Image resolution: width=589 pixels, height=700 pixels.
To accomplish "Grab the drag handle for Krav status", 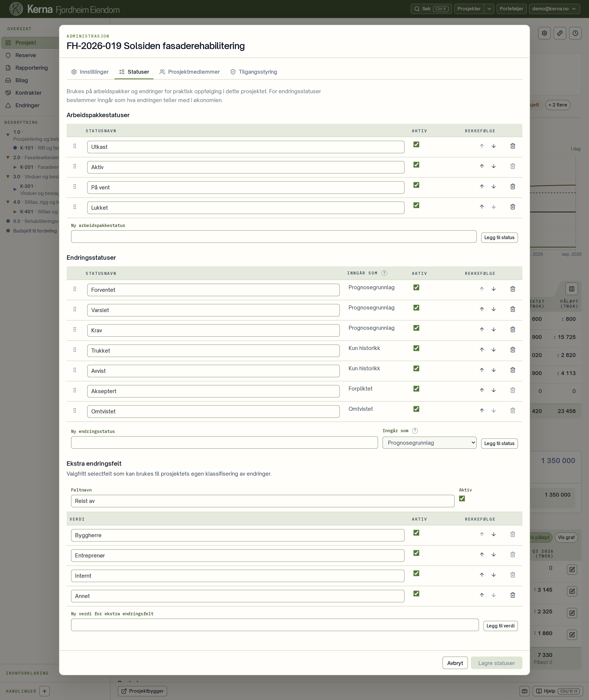I will tap(75, 329).
